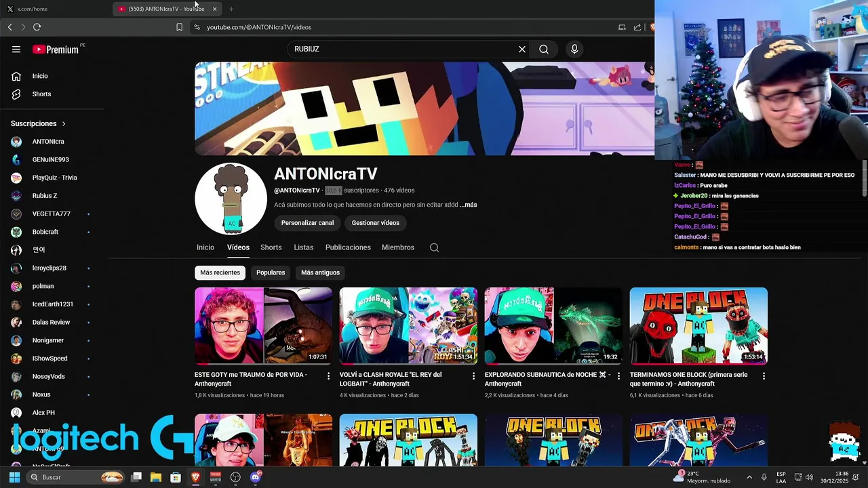Open Task View on the taskbar

point(136,477)
